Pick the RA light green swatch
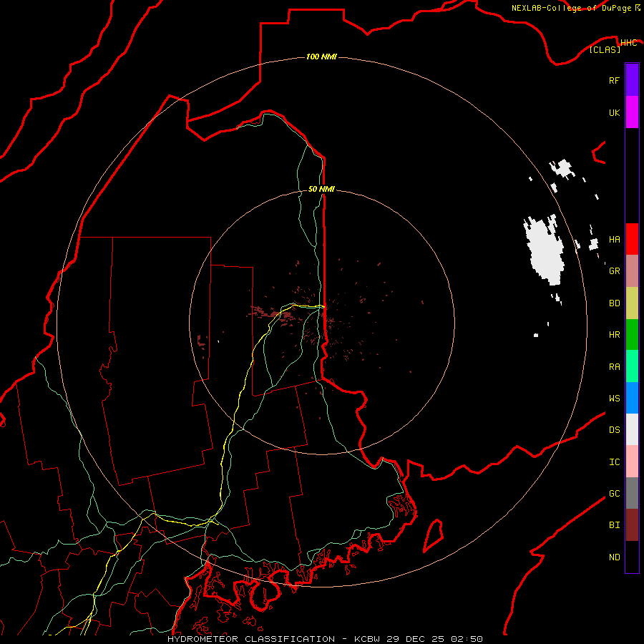Image resolution: width=644 pixels, height=644 pixels. pos(632,366)
